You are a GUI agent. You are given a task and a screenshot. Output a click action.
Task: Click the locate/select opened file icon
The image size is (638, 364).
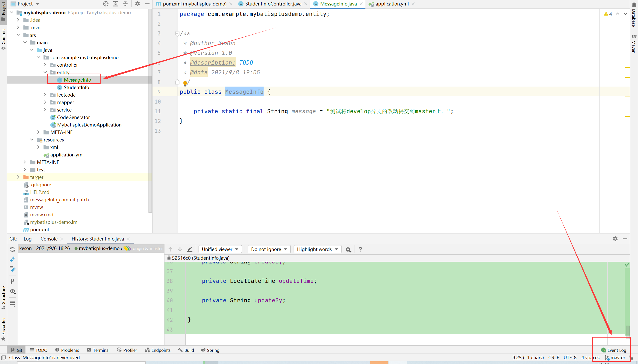click(x=106, y=4)
